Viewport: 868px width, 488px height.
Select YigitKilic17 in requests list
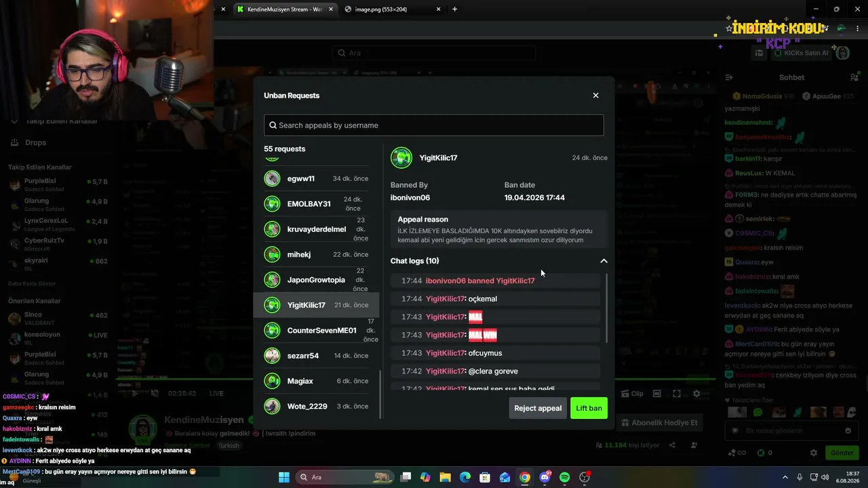[x=316, y=305]
